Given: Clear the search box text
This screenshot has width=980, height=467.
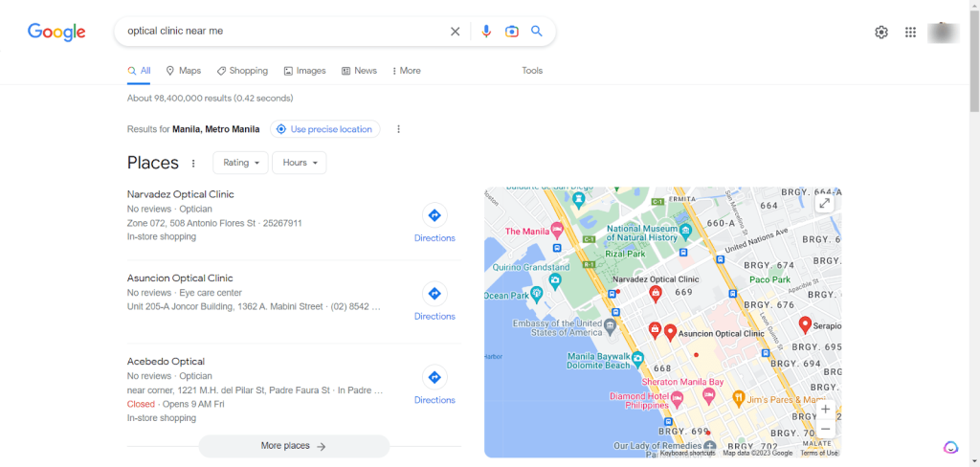Looking at the screenshot, I should (455, 32).
